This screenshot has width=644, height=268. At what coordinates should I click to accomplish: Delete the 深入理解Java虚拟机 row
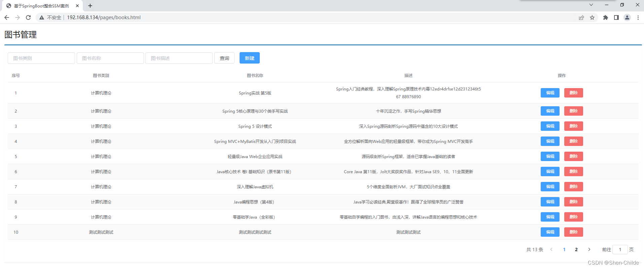point(574,187)
